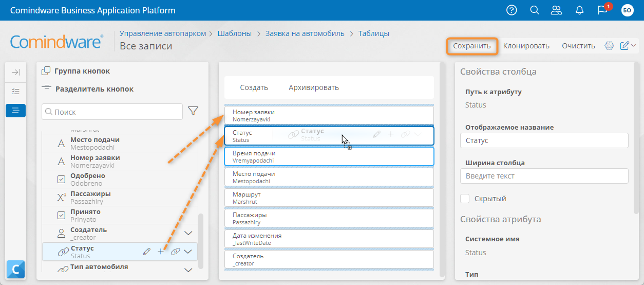Click the chain icon right of Статус plus
The height and width of the screenshot is (285, 644).
(x=175, y=252)
